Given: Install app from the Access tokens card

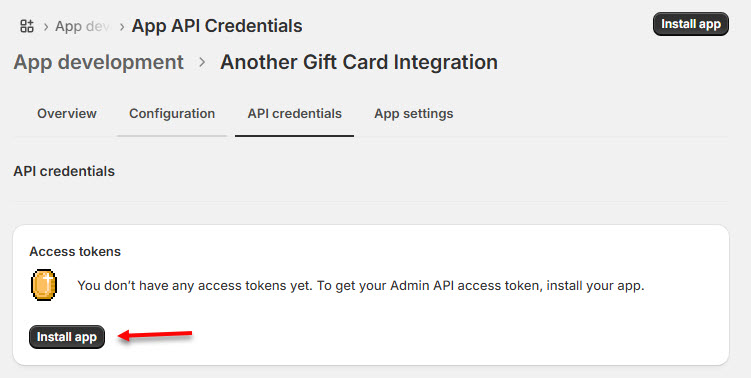Looking at the screenshot, I should point(67,337).
